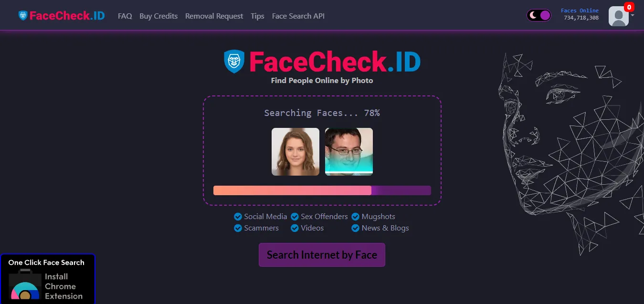Click the purple search progress bar
Image resolution: width=644 pixels, height=304 pixels.
322,190
